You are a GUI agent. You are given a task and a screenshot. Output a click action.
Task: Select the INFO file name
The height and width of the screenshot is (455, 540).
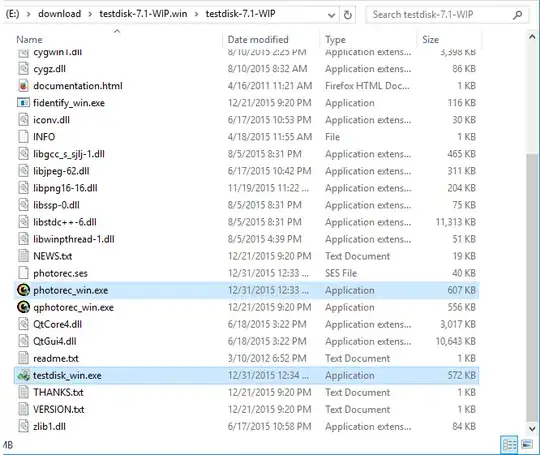coord(44,137)
